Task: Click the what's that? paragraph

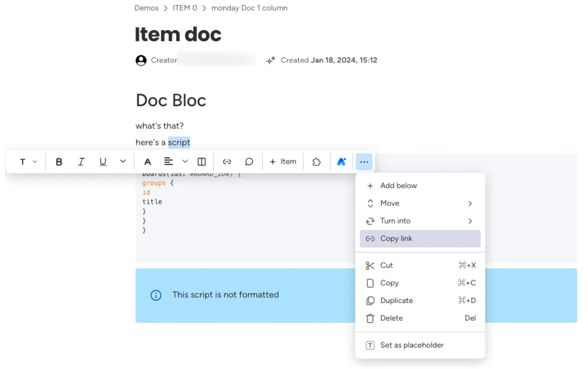Action: pyautogui.click(x=159, y=126)
